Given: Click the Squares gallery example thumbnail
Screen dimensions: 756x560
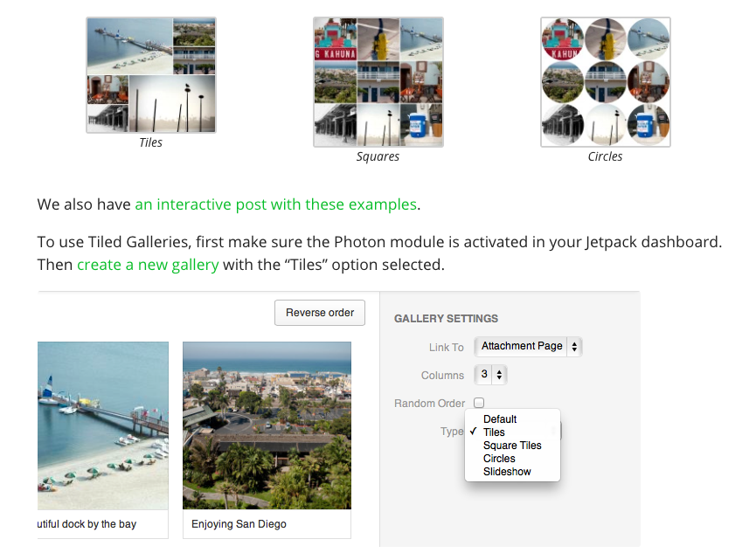Looking at the screenshot, I should click(378, 82).
